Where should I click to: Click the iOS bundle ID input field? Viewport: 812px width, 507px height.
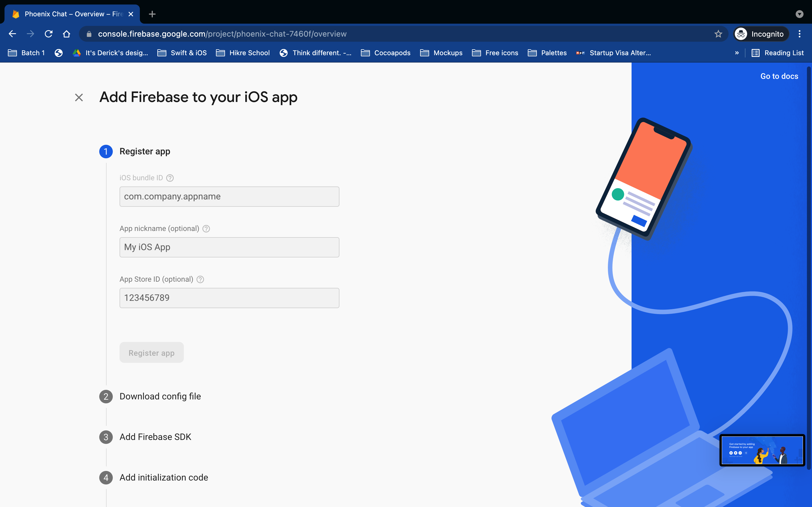click(229, 197)
